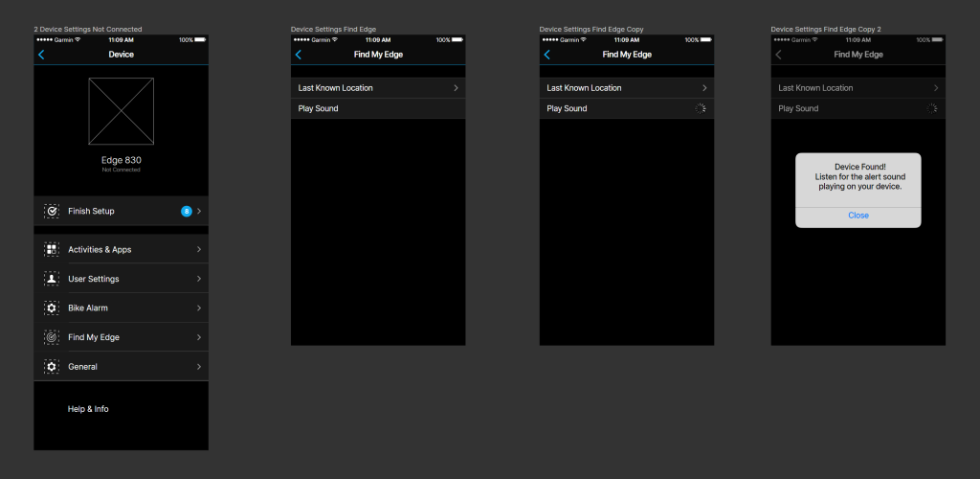
Task: Click the loading spinner on Play Sound in Find Edge Copy
Action: point(701,108)
